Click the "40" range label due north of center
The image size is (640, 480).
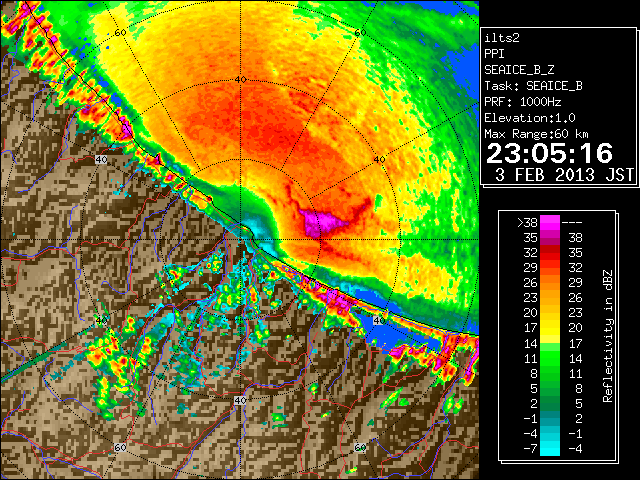point(240,79)
